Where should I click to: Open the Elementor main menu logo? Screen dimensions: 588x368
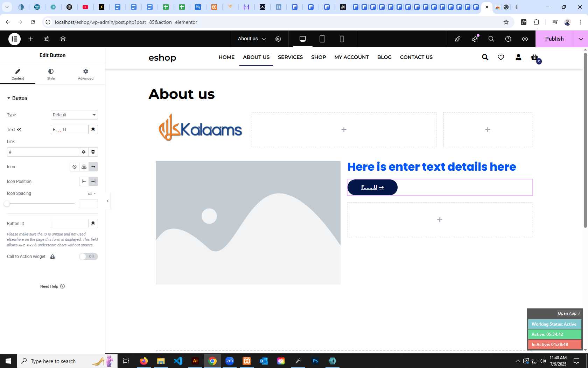[14, 39]
